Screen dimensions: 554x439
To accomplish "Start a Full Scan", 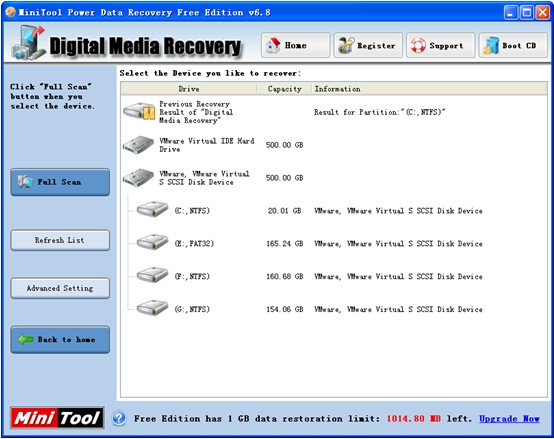I will pyautogui.click(x=60, y=182).
